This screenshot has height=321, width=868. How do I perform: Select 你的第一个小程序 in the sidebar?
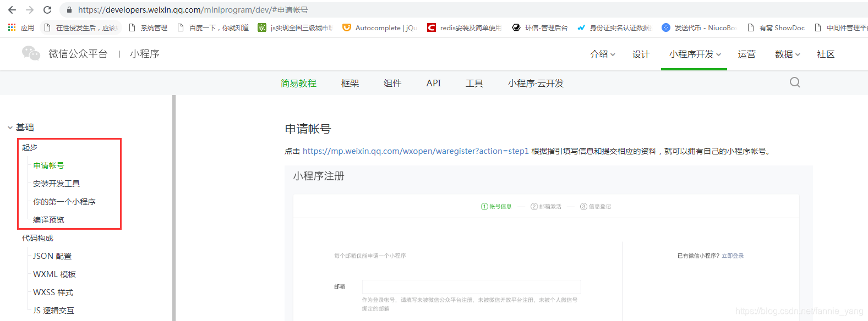coord(64,202)
